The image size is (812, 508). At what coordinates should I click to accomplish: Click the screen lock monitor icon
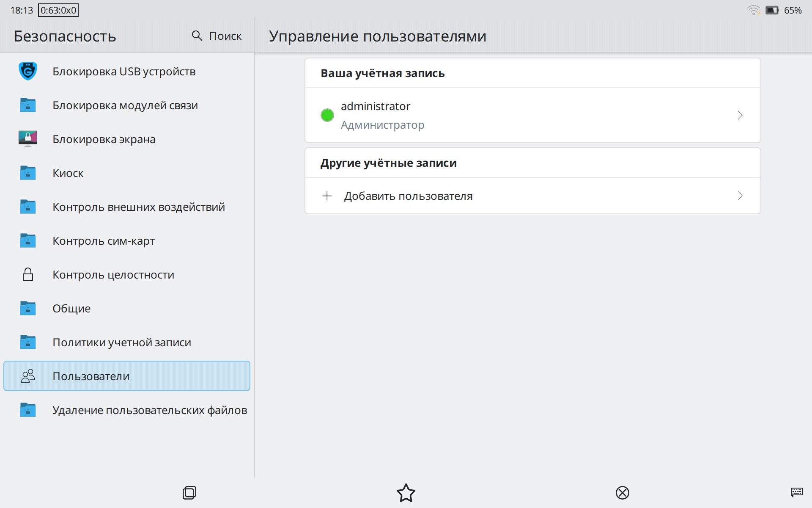[x=28, y=139]
